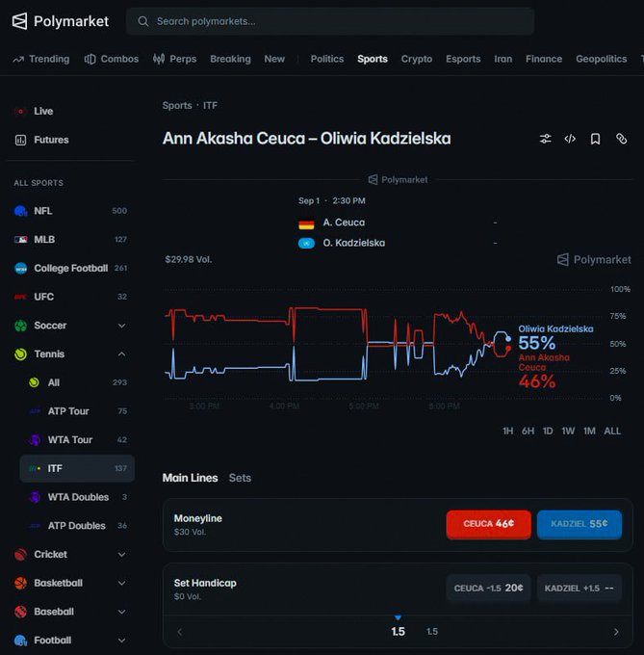The image size is (644, 655).
Task: Open the chart settings sliders icon
Action: [545, 139]
